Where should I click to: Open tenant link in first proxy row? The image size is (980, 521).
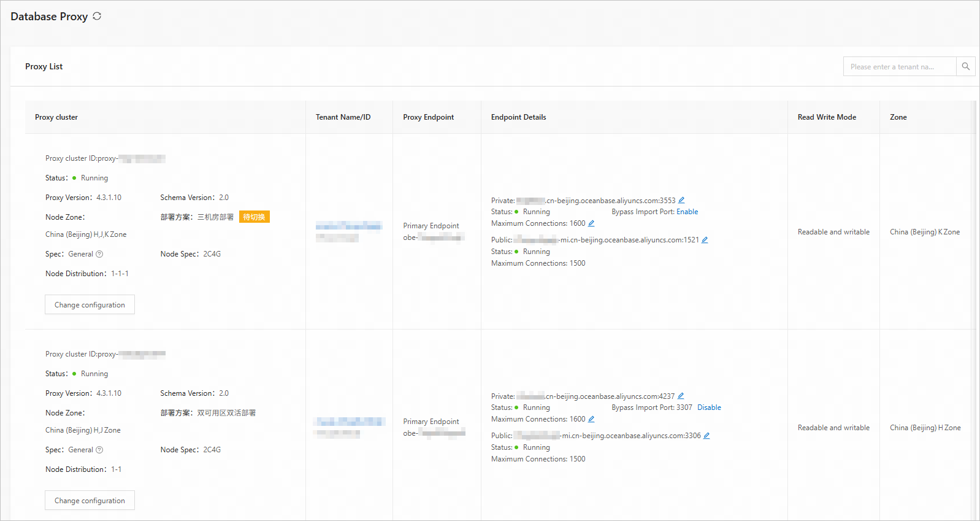point(349,226)
